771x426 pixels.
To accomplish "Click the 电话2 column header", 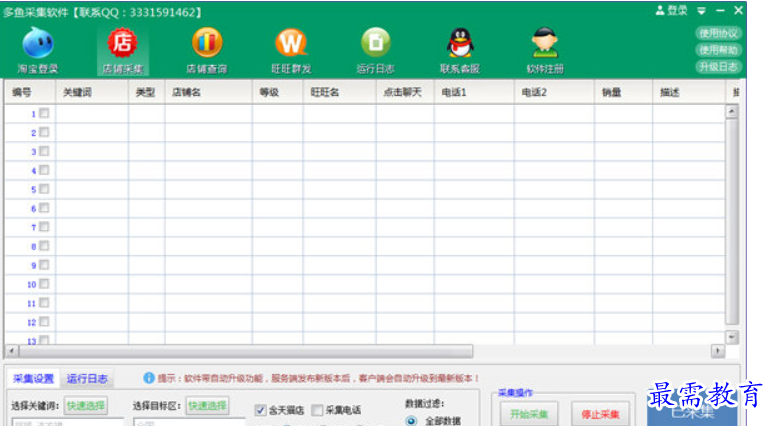I will tap(554, 92).
